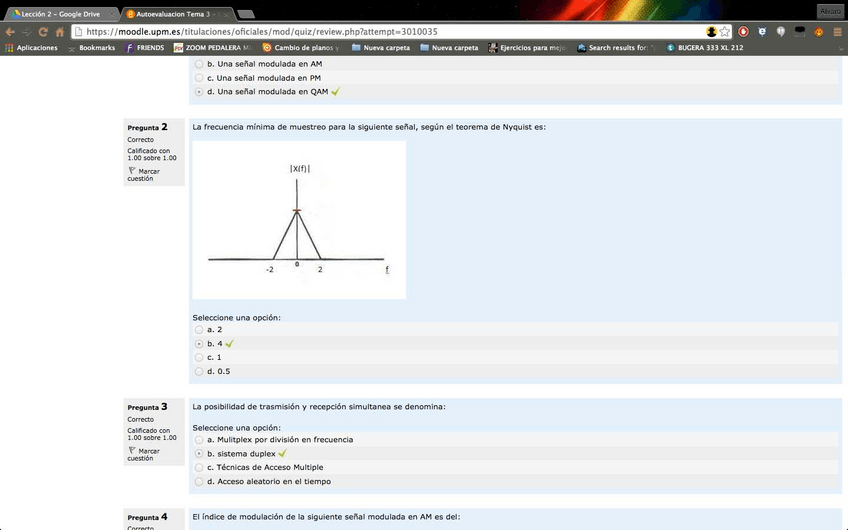Select a. Mulitplex por división en frecuencia

tap(199, 440)
